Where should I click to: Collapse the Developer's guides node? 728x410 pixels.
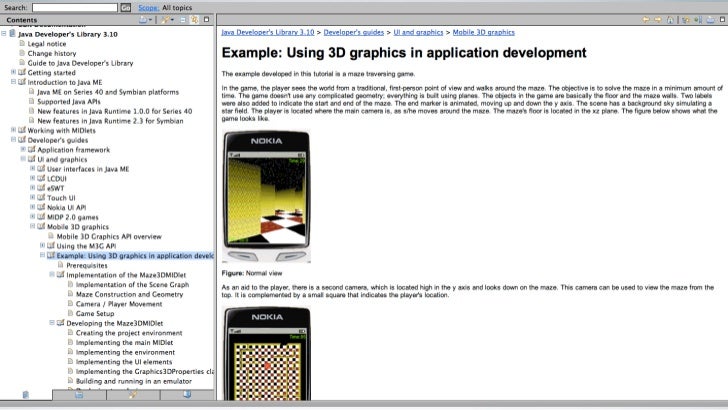[13, 139]
